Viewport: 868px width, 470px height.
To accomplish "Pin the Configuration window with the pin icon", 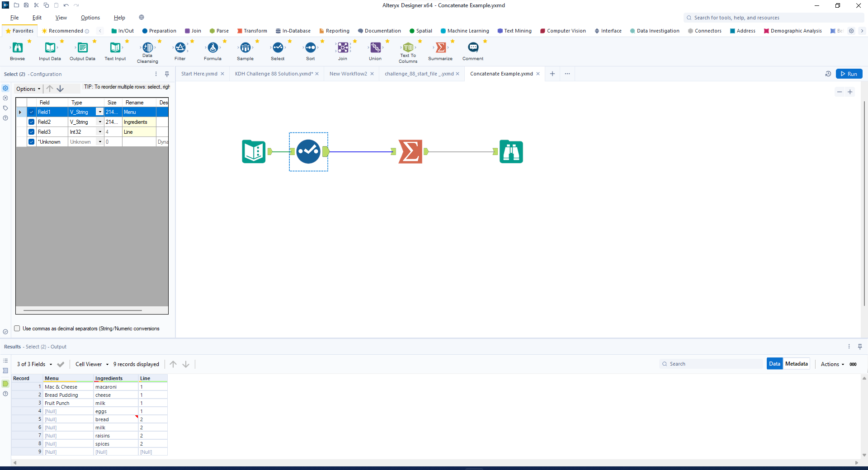I will click(x=167, y=74).
